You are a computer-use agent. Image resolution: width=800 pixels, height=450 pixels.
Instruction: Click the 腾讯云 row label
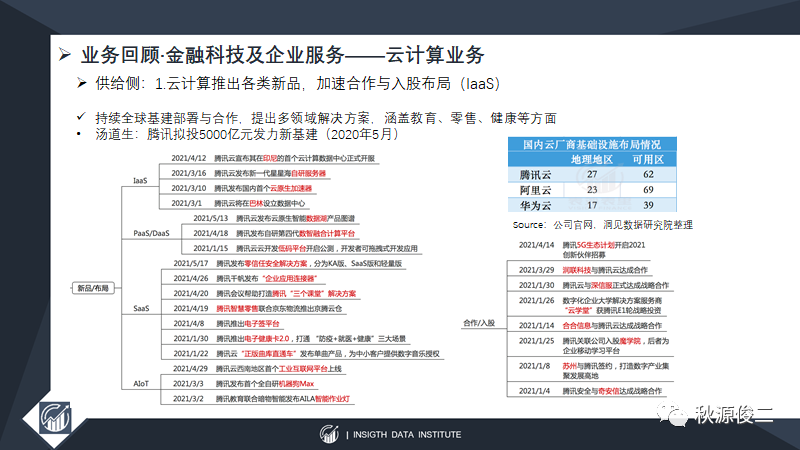535,175
